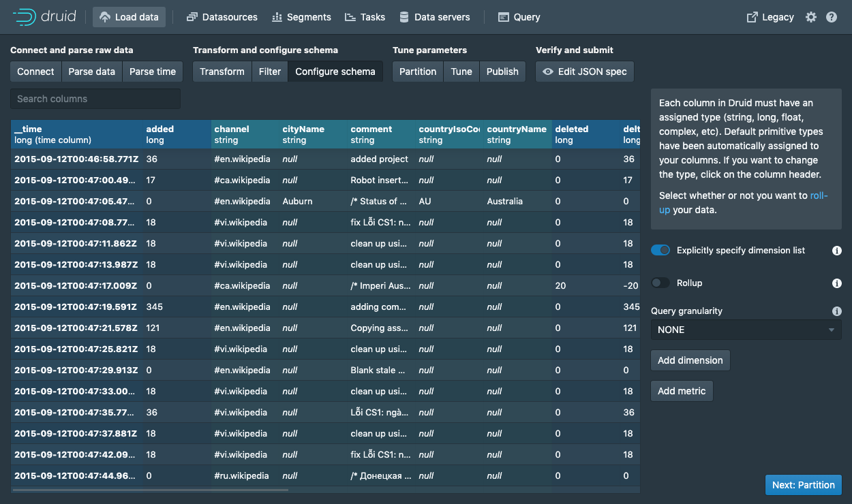Go to Segments view
This screenshot has height=504, width=852.
(301, 17)
